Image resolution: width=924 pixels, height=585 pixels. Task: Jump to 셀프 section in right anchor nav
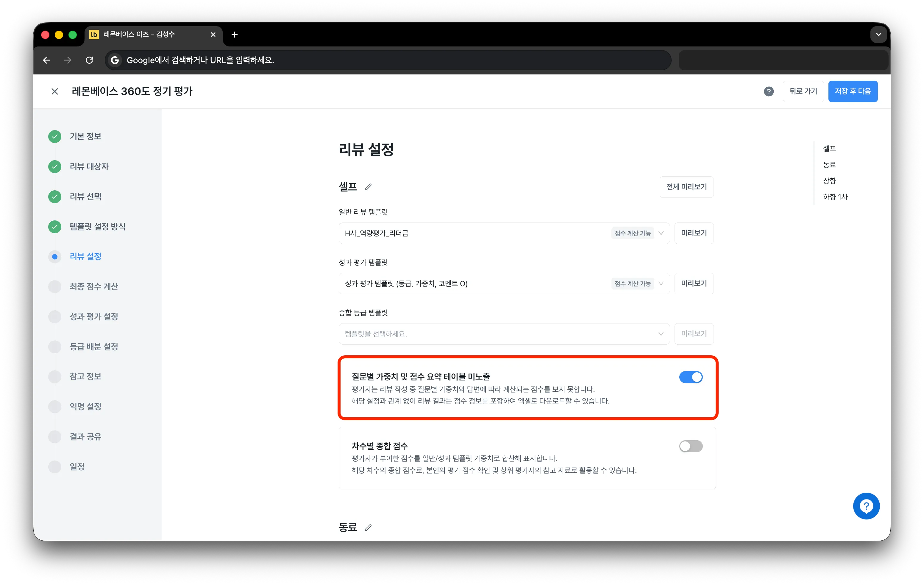pyautogui.click(x=829, y=149)
